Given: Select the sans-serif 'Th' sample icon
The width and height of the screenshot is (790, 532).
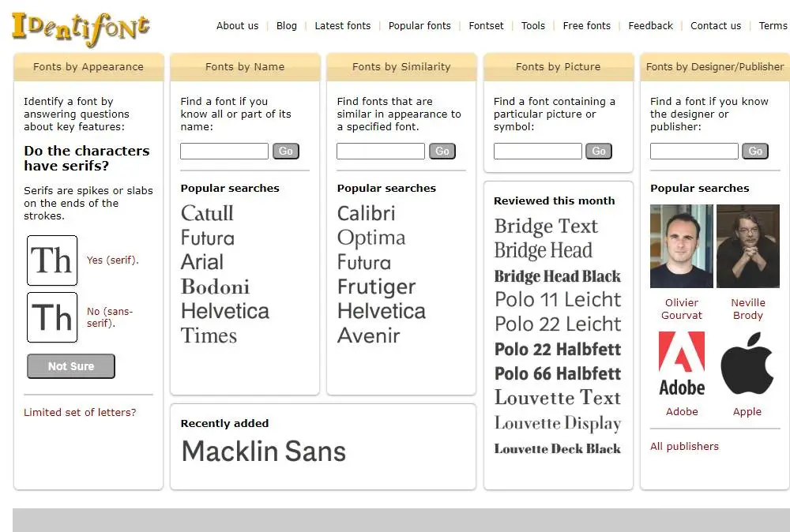Looking at the screenshot, I should tap(52, 317).
